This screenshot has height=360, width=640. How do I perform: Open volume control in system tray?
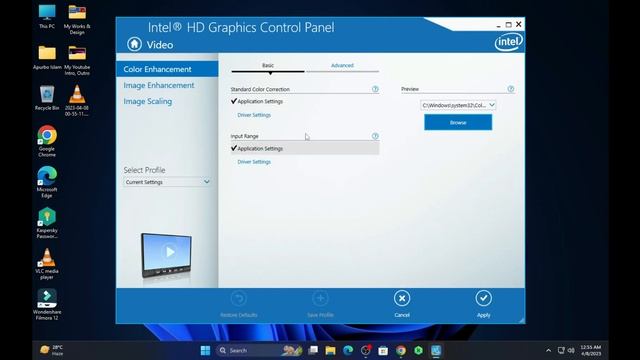[571, 350]
